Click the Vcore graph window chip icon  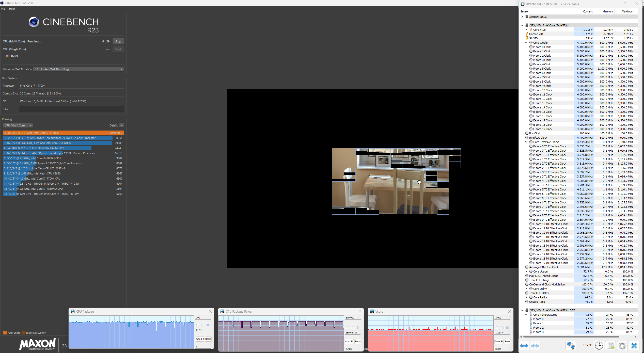(x=372, y=311)
